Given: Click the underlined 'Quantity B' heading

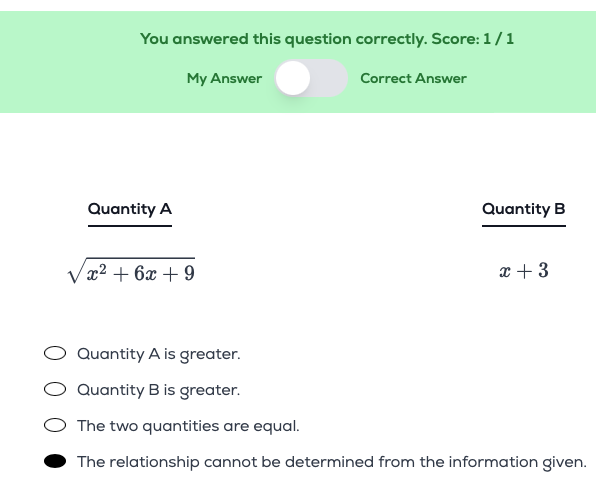Looking at the screenshot, I should tap(524, 209).
